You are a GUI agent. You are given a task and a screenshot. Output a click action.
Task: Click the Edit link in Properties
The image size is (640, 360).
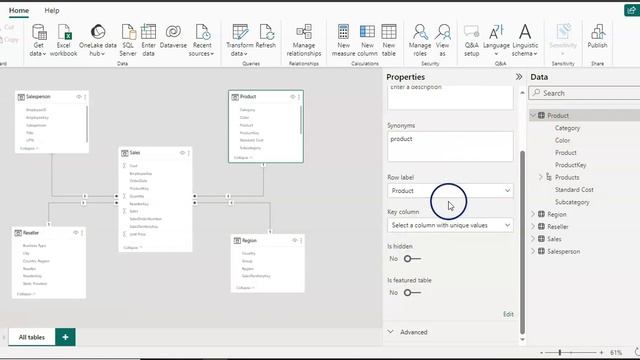508,314
